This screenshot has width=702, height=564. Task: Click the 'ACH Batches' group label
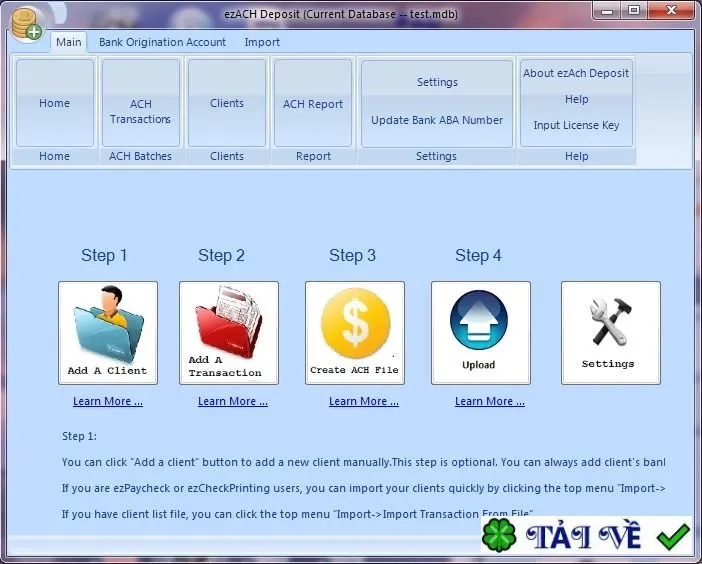pyautogui.click(x=141, y=156)
